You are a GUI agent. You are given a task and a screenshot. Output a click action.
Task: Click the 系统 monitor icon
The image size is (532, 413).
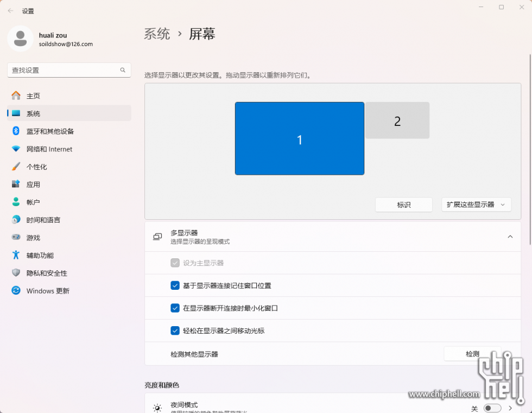(16, 113)
